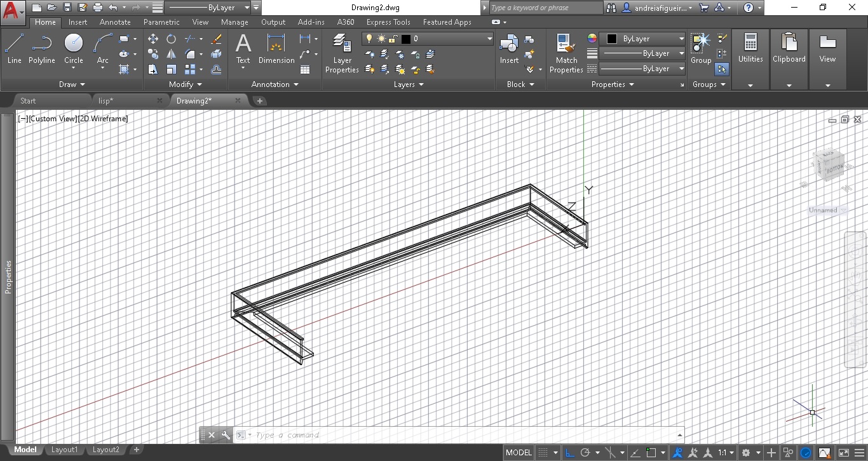Choose the Scale tool icon
868x461 pixels.
click(x=171, y=69)
